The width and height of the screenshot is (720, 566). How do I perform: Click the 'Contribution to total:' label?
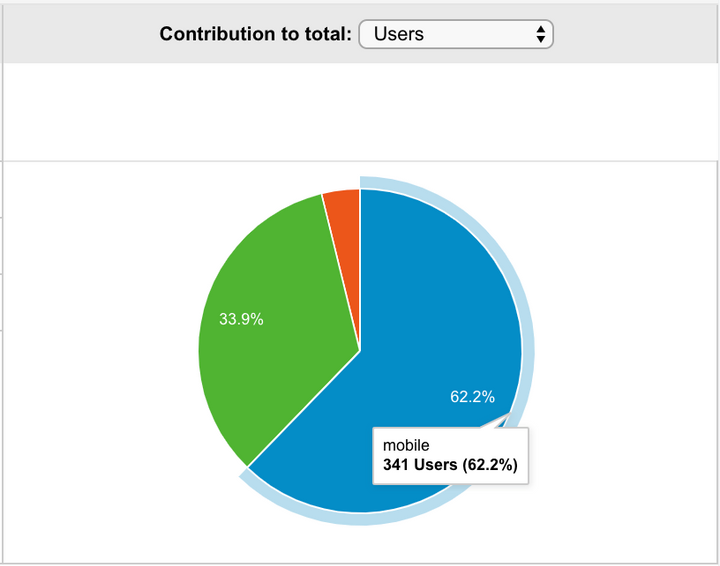[255, 34]
